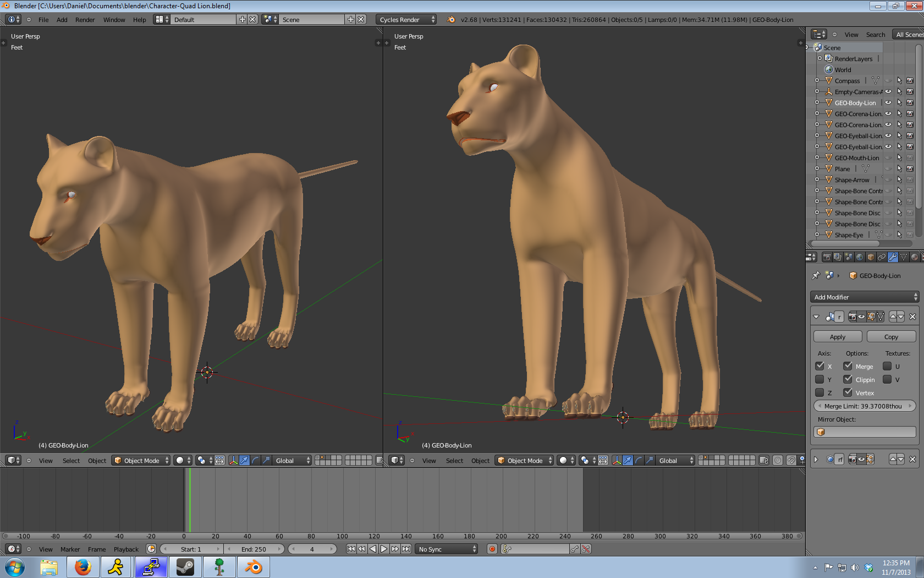
Task: Click the Apply button on Mirror modifier
Action: click(838, 337)
